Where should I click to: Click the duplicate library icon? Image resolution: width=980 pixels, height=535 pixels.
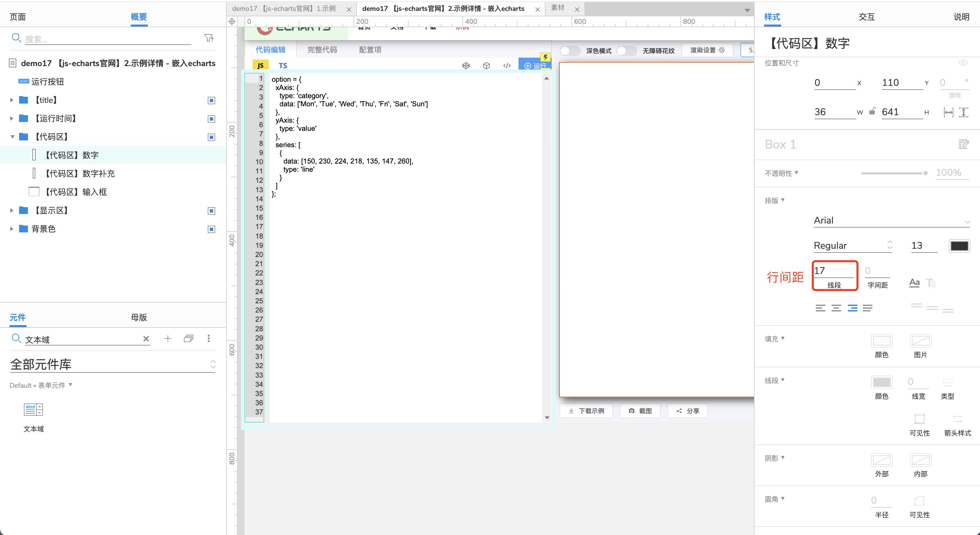[188, 338]
